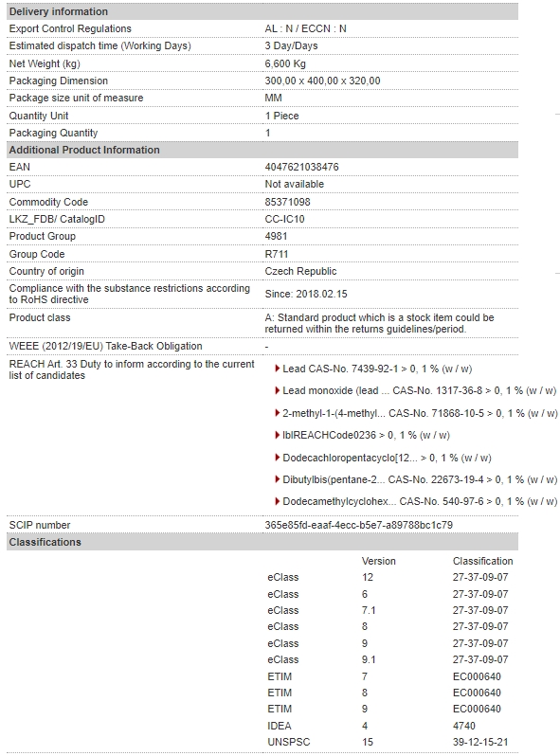Open Lead monoxide CAS-No. 1317-36-8 link

click(419, 390)
